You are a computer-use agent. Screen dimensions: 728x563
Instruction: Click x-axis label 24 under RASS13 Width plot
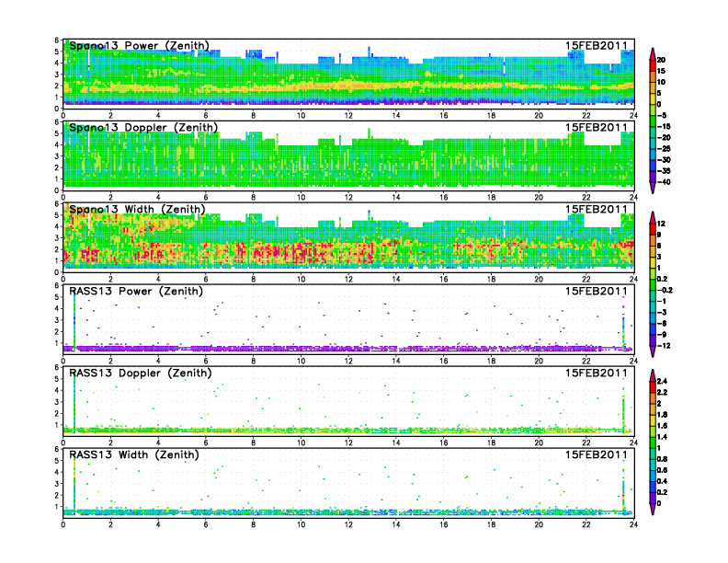(633, 524)
